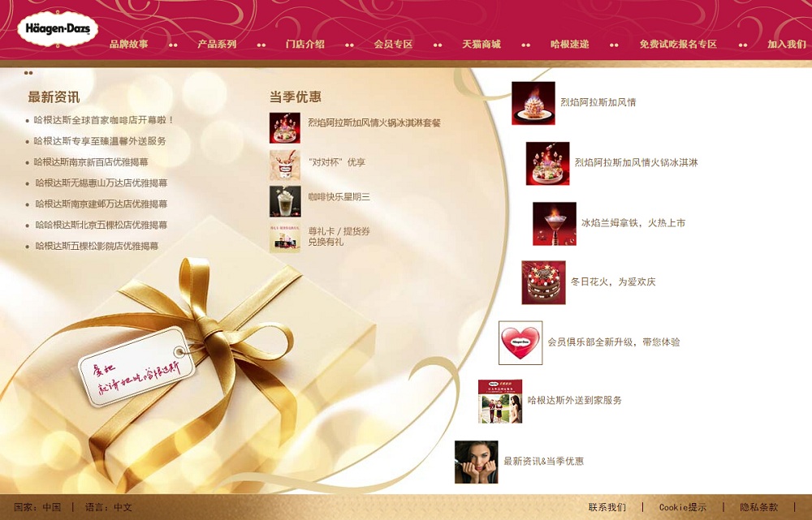
Task: Click the flaming cocktail glass thumbnail
Action: click(x=555, y=224)
